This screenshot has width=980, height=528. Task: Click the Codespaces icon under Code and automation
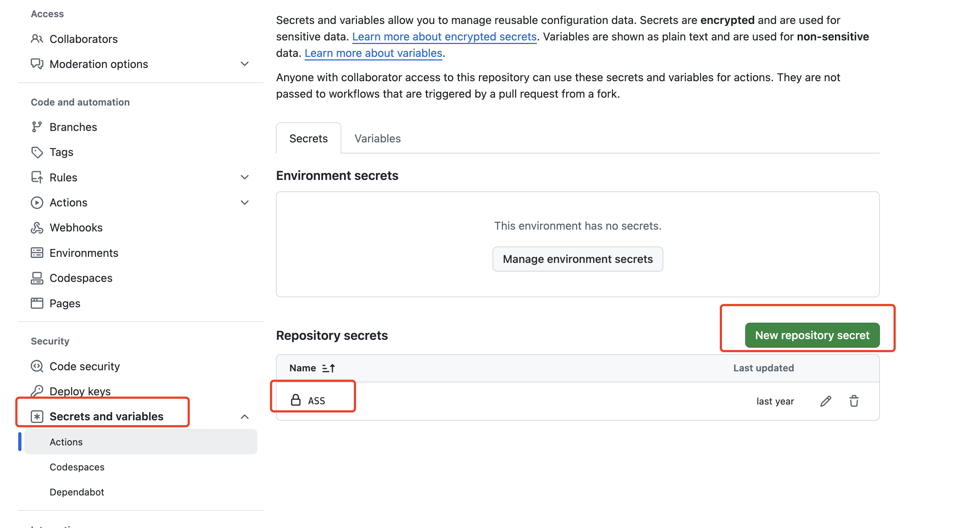point(37,278)
